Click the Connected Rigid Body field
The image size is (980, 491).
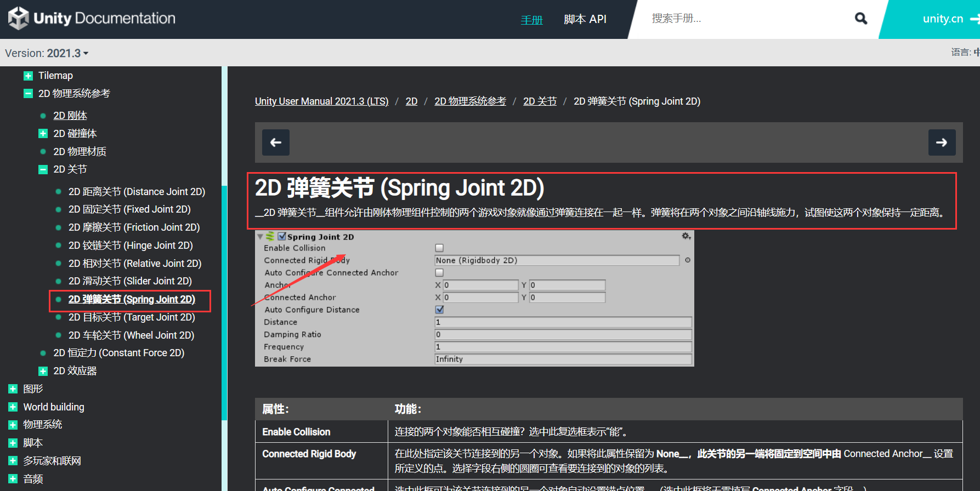point(557,260)
